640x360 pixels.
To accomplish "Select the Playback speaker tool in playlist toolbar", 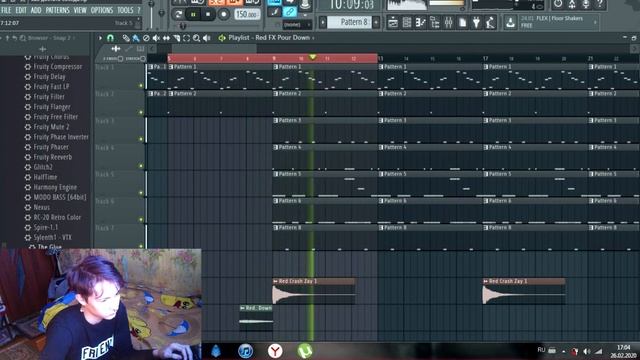I will click(207, 38).
